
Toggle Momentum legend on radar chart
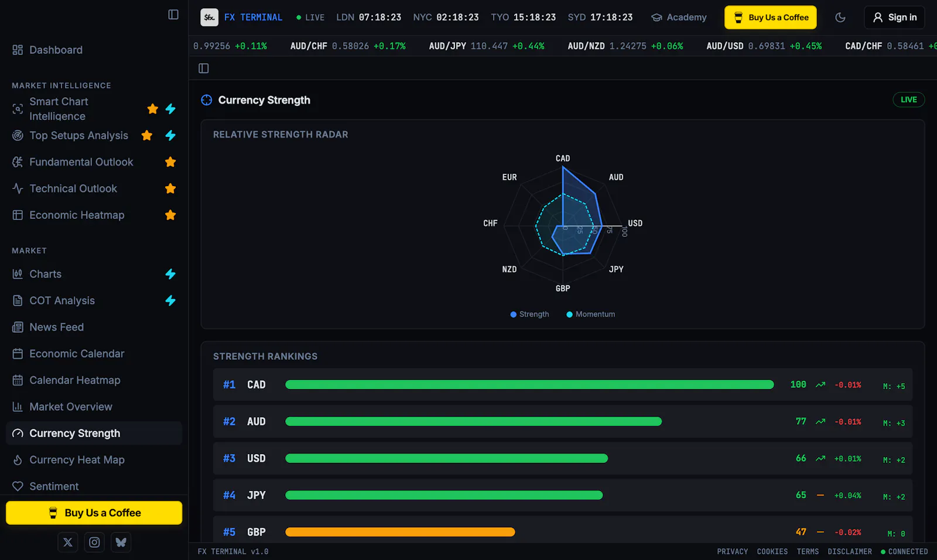click(x=590, y=314)
